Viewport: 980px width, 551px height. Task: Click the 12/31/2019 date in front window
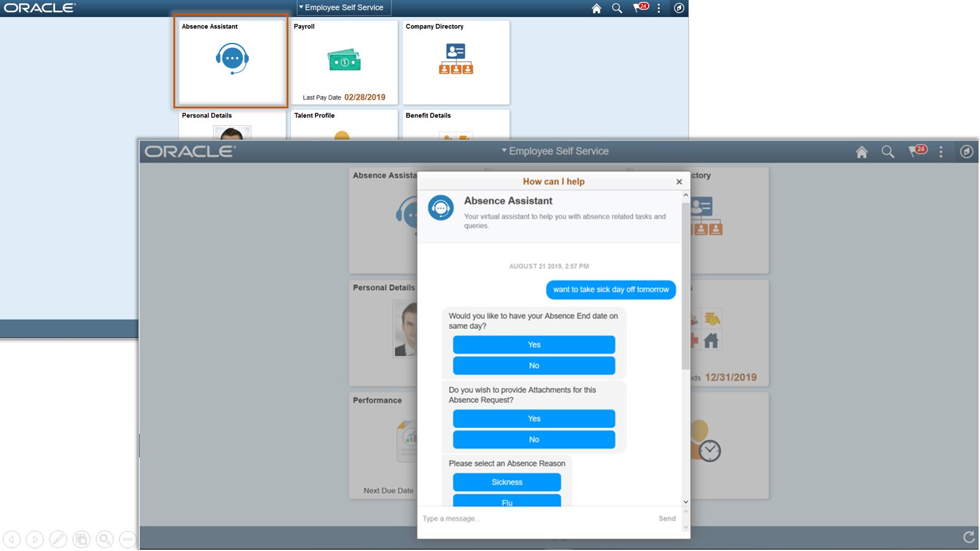[731, 378]
